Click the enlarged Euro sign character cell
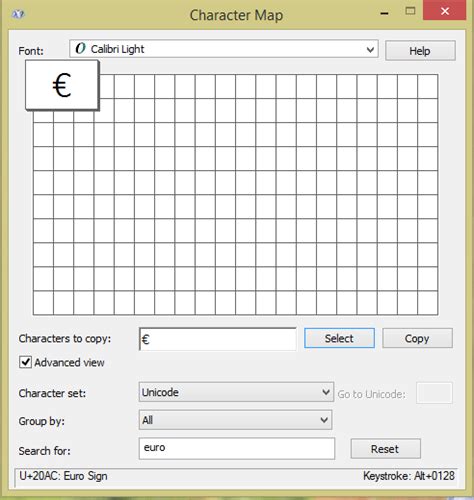The width and height of the screenshot is (474, 500). coord(62,85)
